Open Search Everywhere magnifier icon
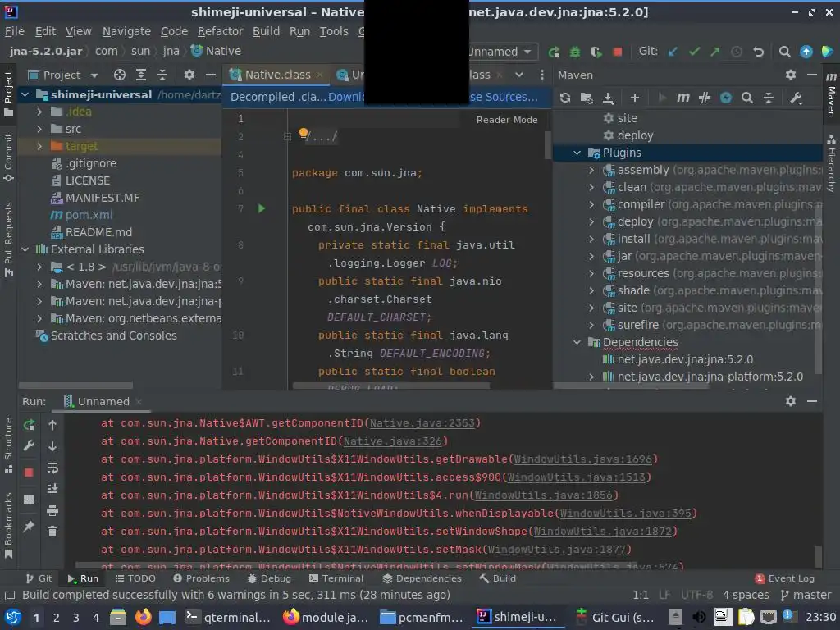Image resolution: width=840 pixels, height=630 pixels. 784,52
